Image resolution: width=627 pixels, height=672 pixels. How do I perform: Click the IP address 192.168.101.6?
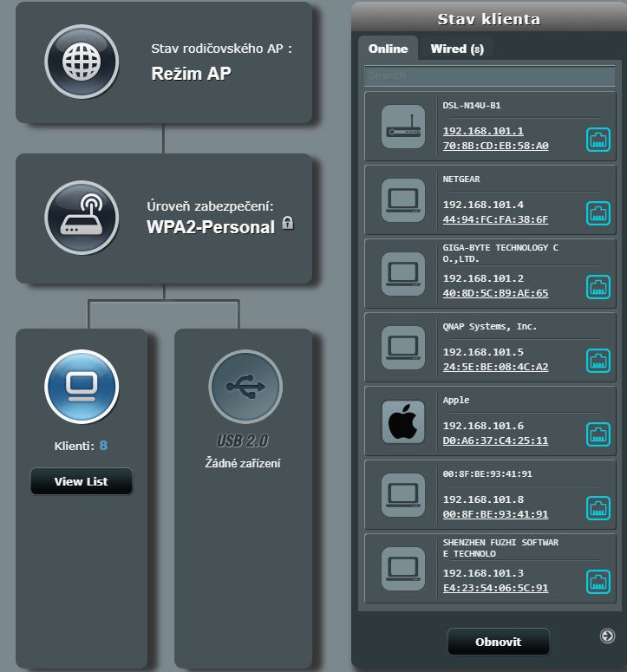coord(483,426)
